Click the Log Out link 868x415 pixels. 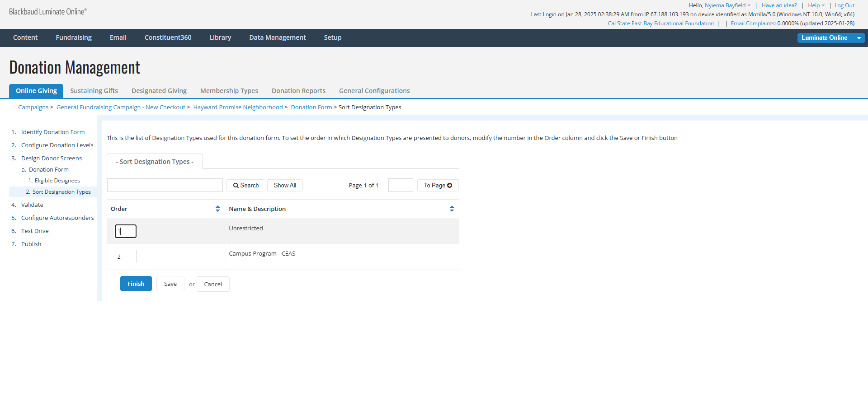coord(844,5)
